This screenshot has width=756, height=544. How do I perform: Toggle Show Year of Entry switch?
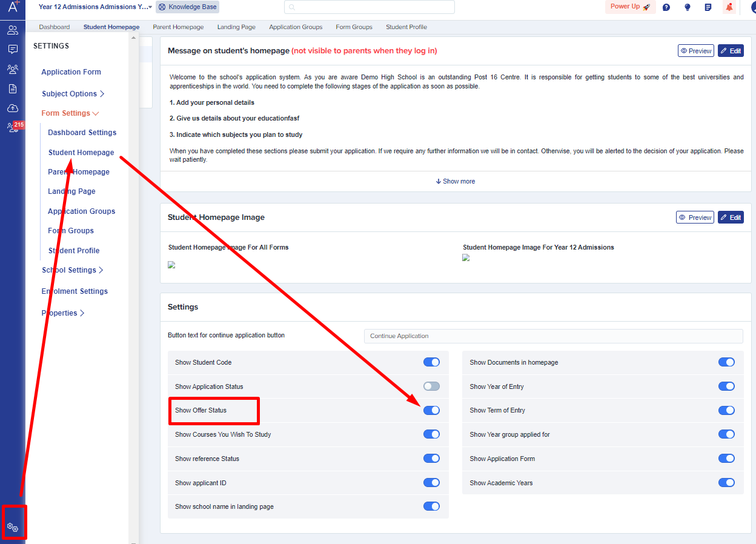click(x=726, y=386)
